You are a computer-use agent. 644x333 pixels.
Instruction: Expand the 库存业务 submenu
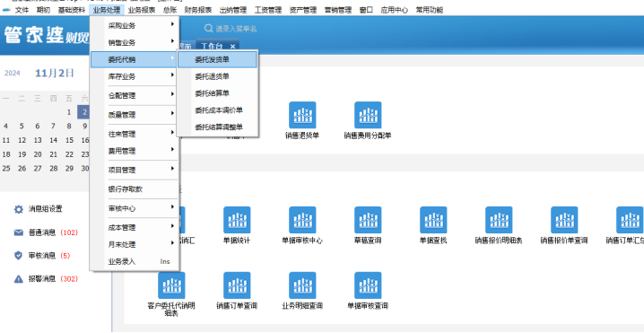(135, 76)
